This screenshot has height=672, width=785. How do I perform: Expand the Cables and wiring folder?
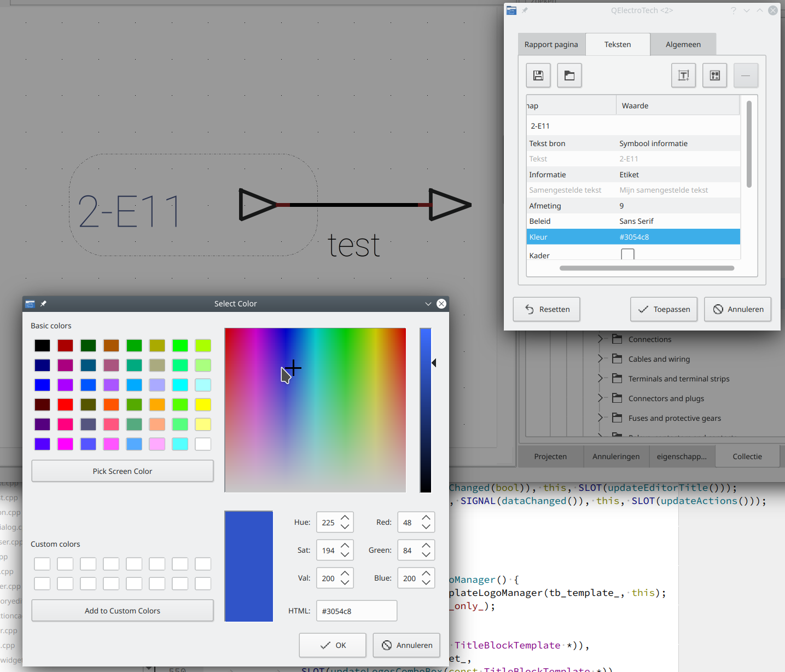(x=600, y=359)
